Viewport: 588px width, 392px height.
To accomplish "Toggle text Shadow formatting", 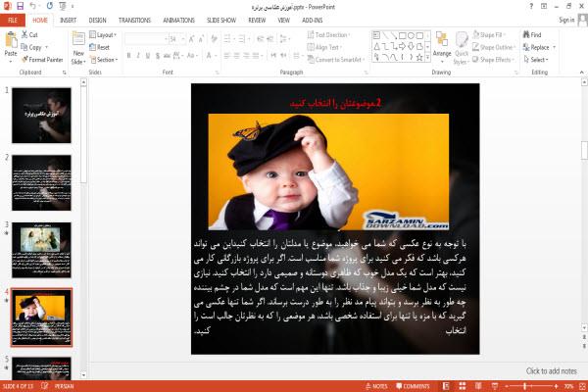I will pos(158,56).
